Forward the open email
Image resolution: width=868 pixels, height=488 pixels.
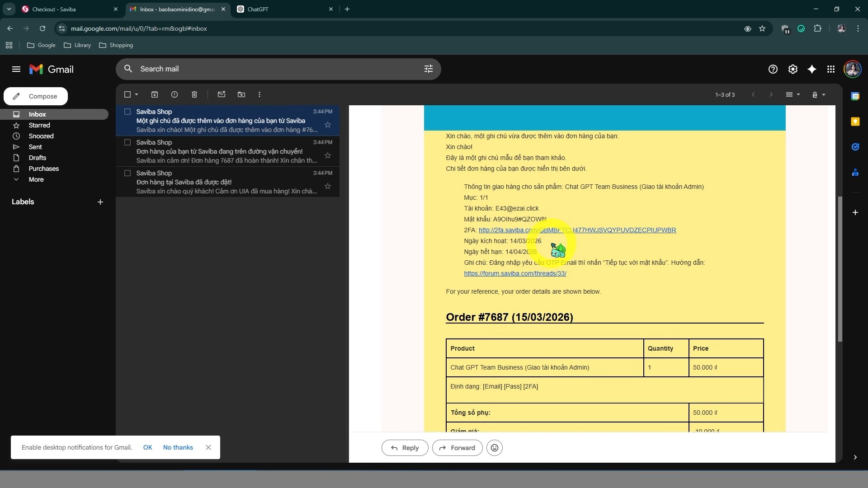[x=457, y=448]
